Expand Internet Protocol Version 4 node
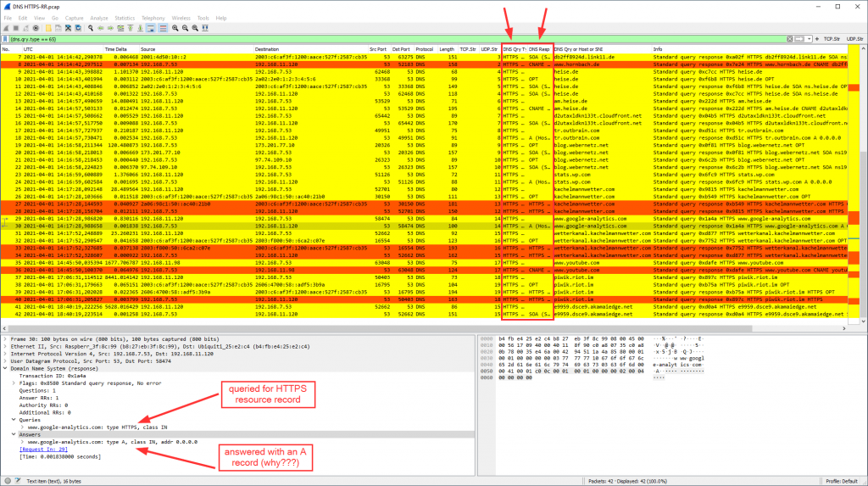 click(6, 354)
